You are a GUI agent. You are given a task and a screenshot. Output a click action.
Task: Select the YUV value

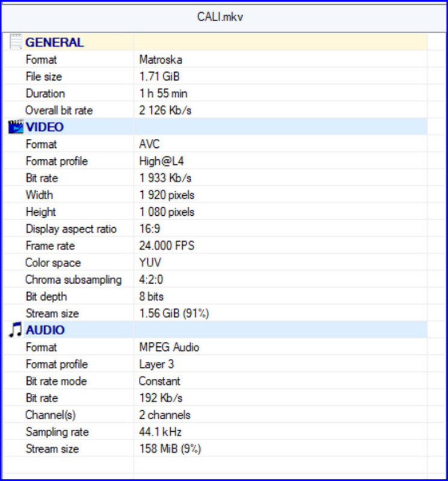tap(150, 263)
